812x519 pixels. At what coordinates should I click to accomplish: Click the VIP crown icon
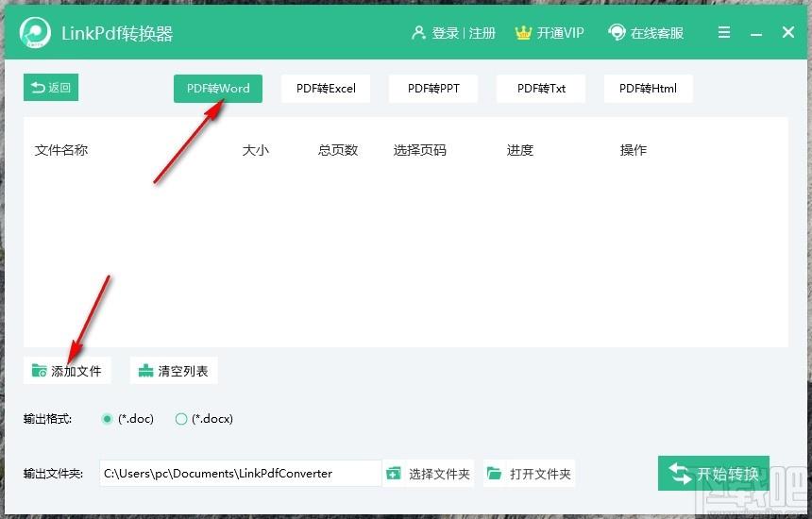[x=523, y=33]
